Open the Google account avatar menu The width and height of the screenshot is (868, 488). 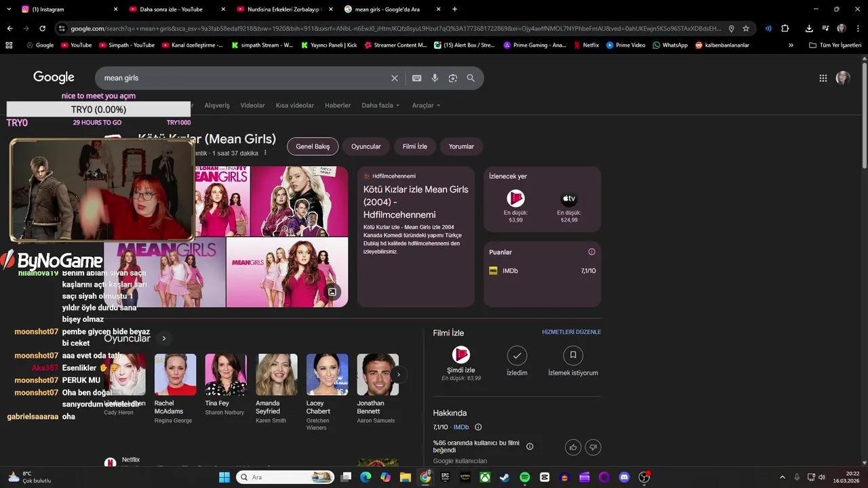coord(843,78)
